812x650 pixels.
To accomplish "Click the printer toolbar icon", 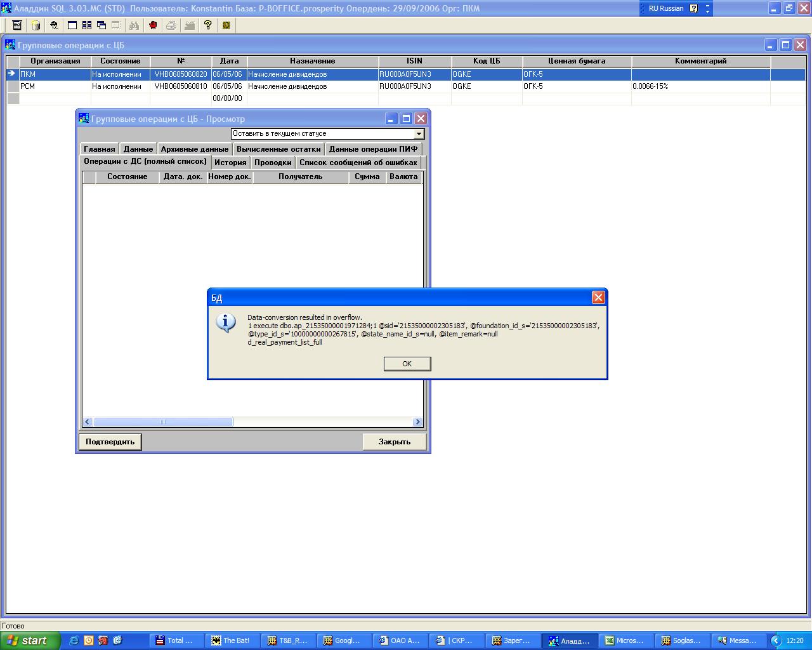I will pyautogui.click(x=171, y=25).
